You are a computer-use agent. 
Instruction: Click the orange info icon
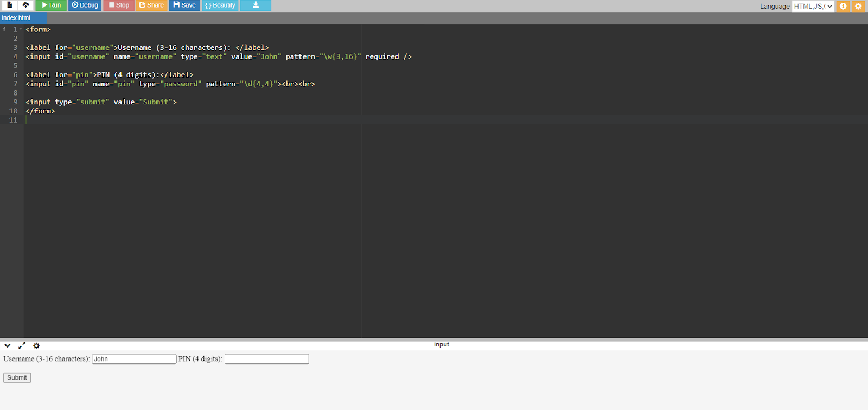point(843,6)
